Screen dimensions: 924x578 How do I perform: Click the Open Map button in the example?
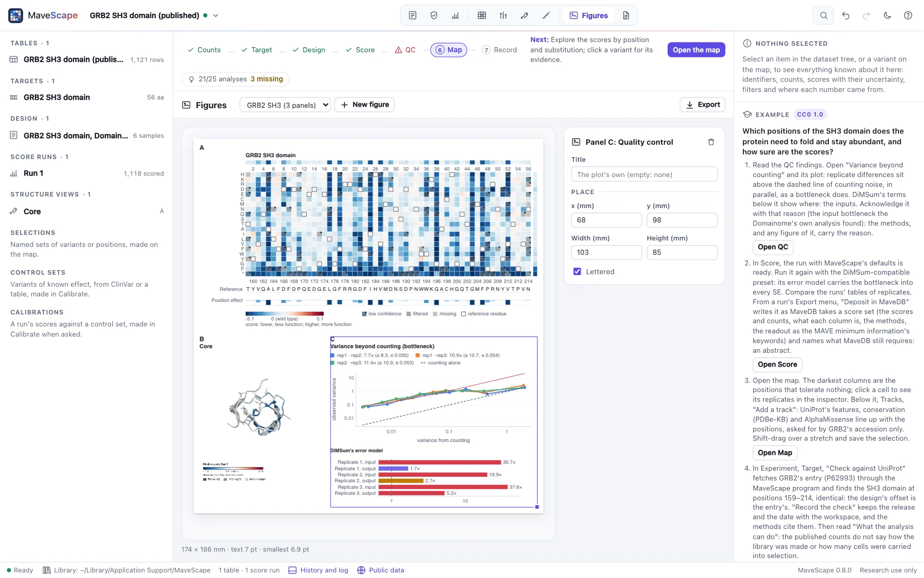[x=775, y=453]
